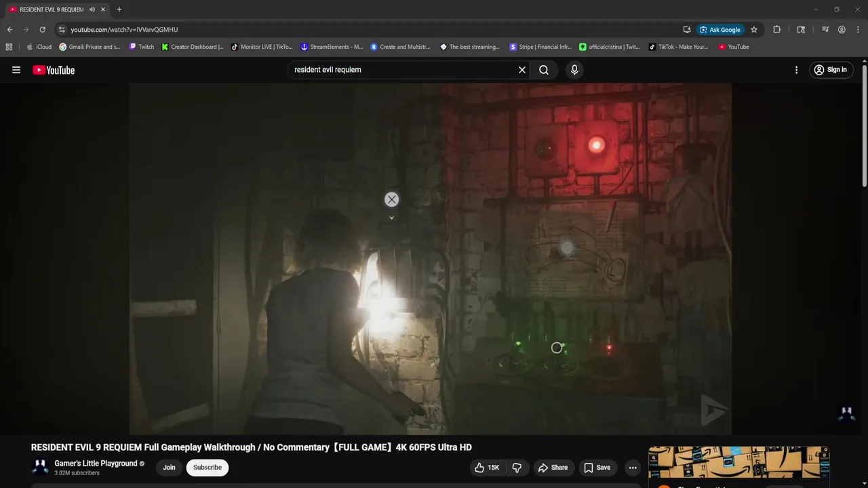Open officialcristina Twitch bookmark
This screenshot has height=488, width=868.
tap(610, 47)
